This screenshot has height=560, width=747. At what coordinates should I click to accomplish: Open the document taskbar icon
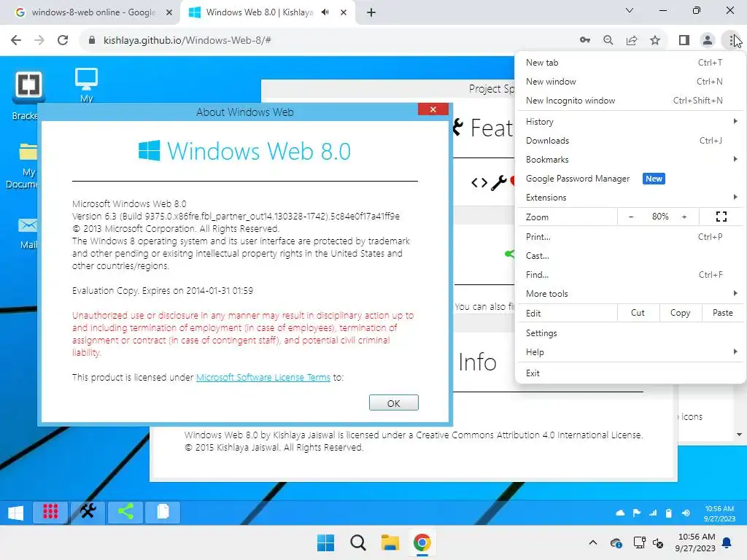(x=163, y=513)
